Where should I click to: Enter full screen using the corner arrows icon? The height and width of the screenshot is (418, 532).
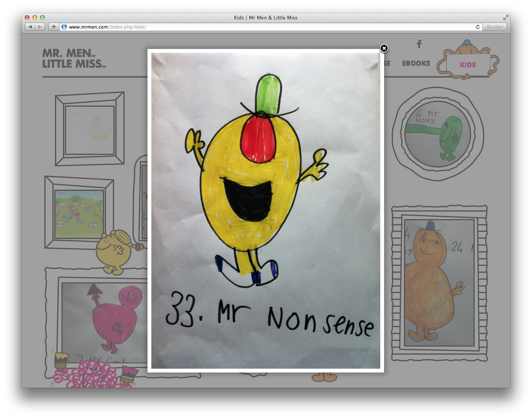[x=506, y=18]
